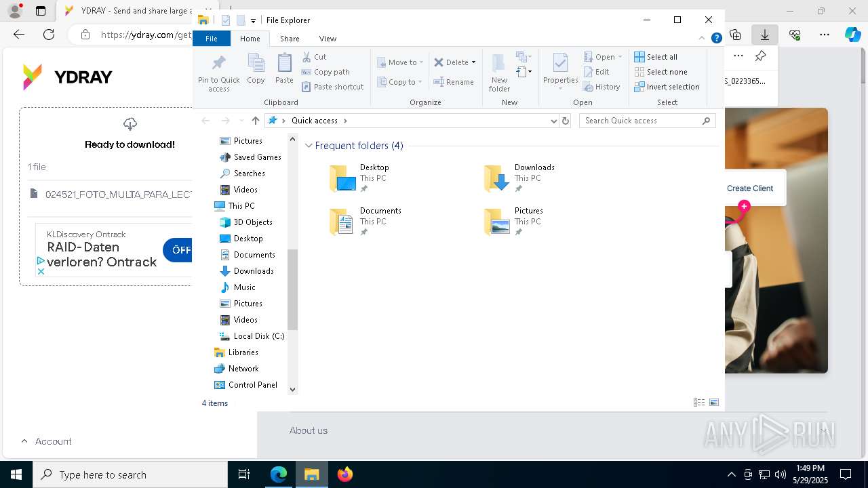Switch to details view layout icon
868x488 pixels.
699,403
